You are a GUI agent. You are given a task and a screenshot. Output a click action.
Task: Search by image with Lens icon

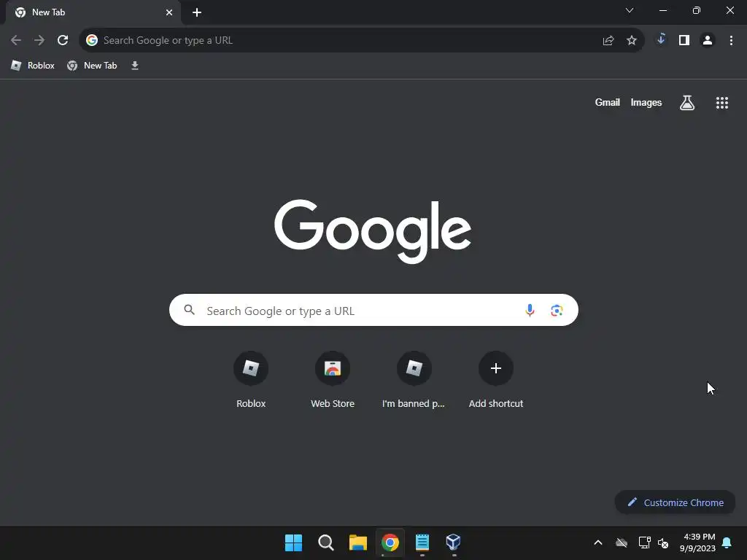pyautogui.click(x=557, y=311)
